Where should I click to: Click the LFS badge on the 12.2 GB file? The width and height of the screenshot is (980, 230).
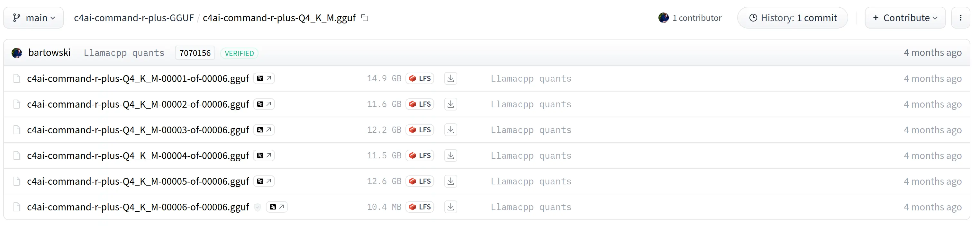pos(420,130)
